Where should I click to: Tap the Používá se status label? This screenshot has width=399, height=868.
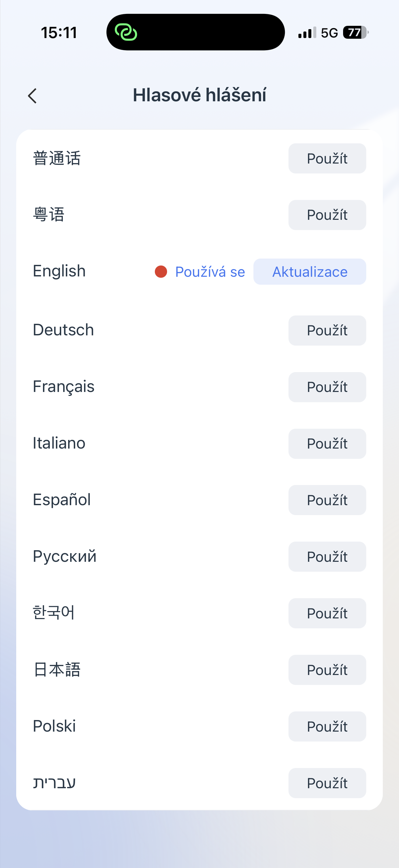tap(210, 272)
